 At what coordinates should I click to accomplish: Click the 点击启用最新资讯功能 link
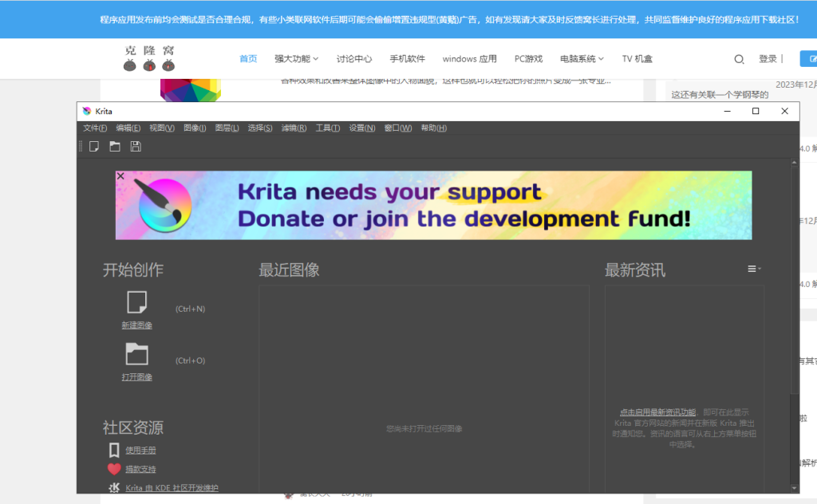tap(657, 412)
